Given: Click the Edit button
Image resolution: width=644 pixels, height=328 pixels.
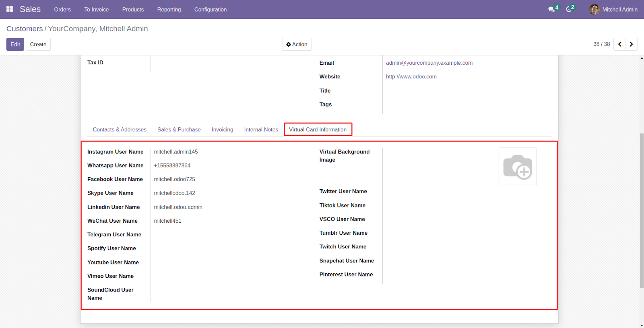Looking at the screenshot, I should [15, 44].
